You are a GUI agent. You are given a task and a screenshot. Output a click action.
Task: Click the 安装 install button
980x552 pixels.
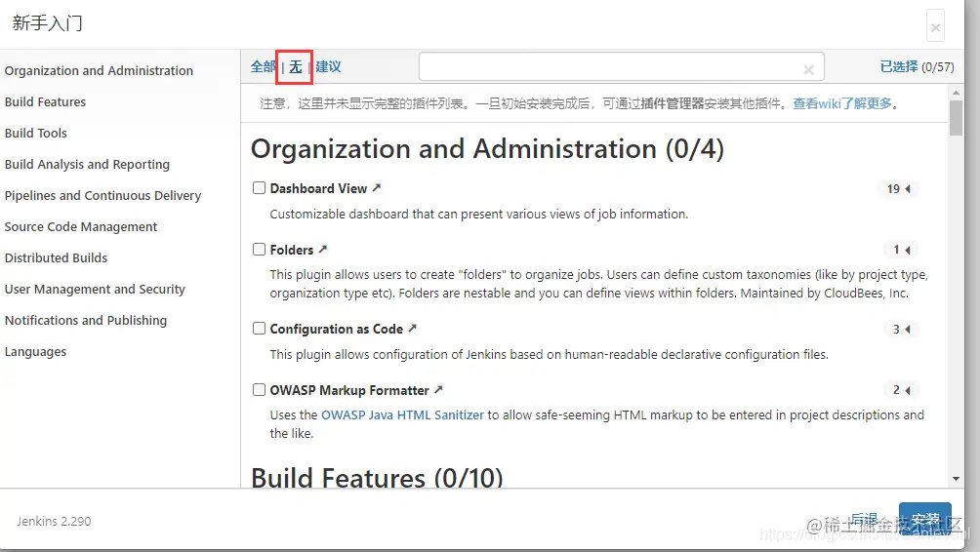click(x=925, y=520)
